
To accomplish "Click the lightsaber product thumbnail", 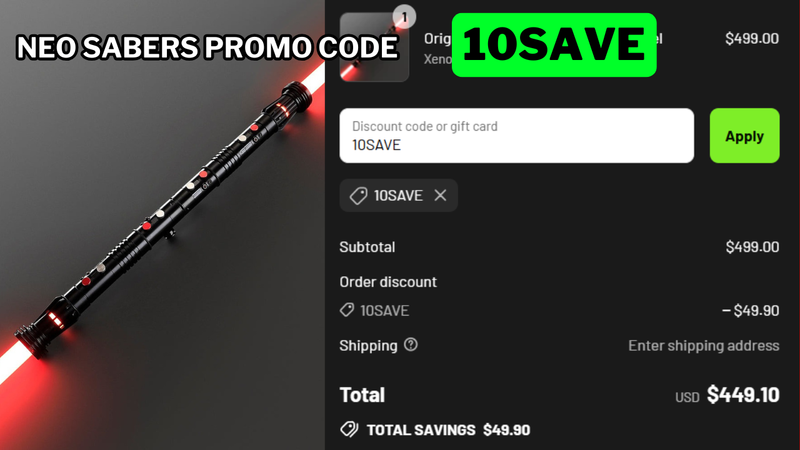I will [374, 47].
